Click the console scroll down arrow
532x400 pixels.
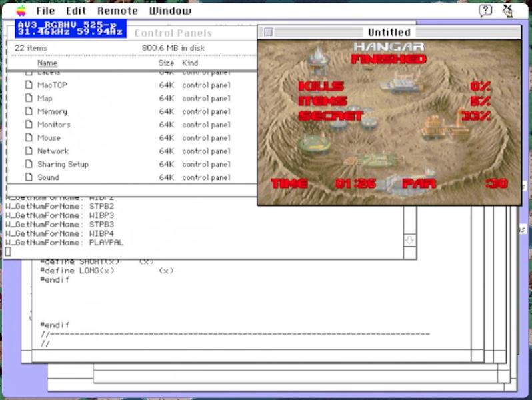pyautogui.click(x=410, y=240)
